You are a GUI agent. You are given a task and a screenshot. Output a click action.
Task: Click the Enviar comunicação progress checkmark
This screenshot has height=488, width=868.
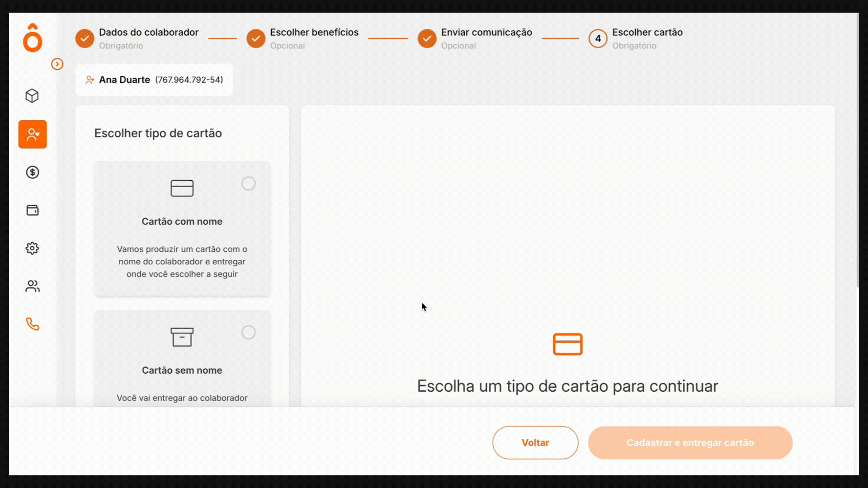tap(427, 38)
